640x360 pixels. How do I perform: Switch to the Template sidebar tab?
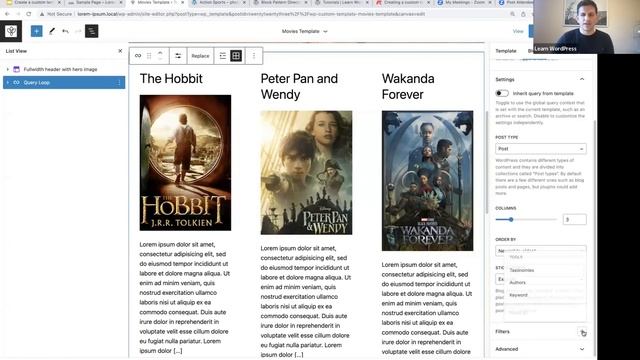pyautogui.click(x=506, y=51)
